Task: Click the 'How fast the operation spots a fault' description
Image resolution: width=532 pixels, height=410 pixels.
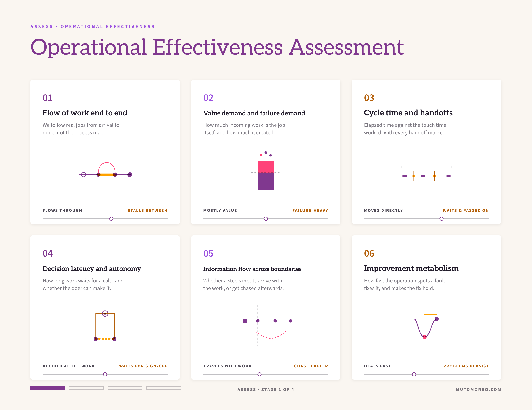Action: coord(405,285)
